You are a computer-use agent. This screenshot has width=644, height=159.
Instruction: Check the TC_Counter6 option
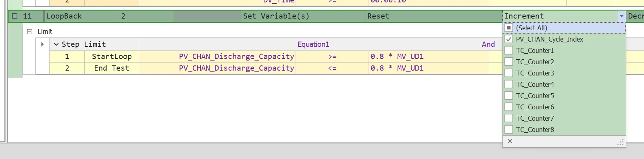coord(509,107)
